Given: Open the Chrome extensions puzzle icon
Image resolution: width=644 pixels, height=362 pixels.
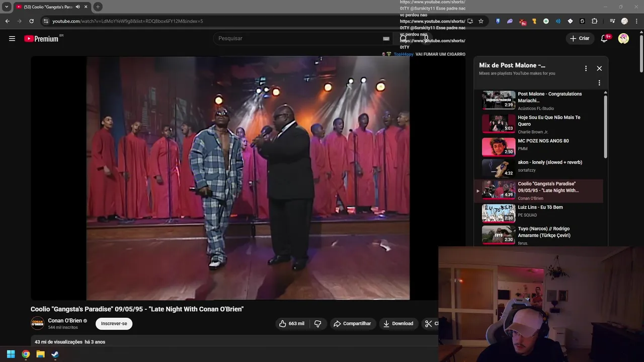Looking at the screenshot, I should [x=594, y=21].
